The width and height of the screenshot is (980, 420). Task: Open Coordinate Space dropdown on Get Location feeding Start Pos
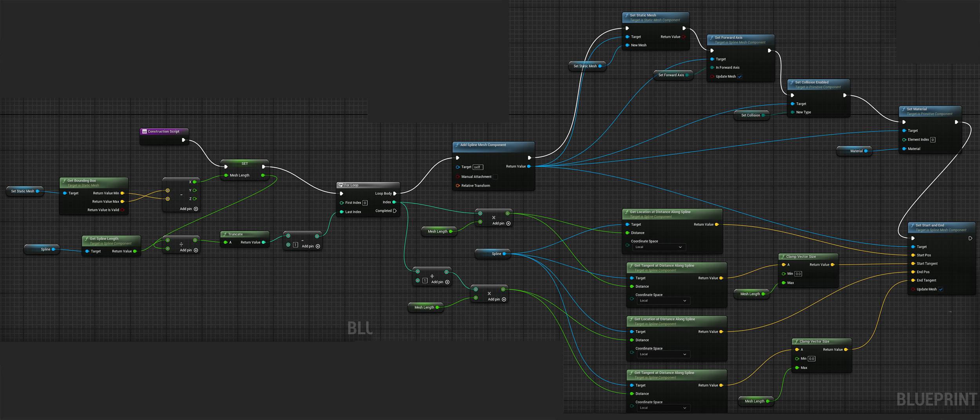659,247
